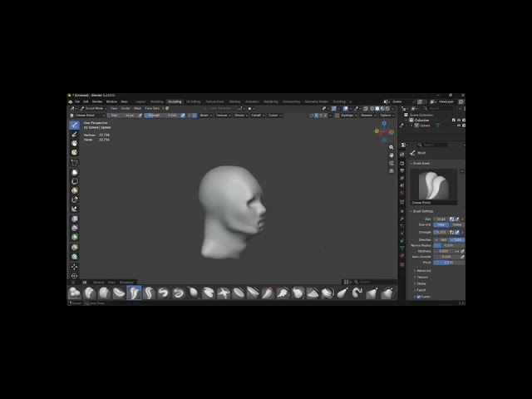Open the Options dropdown in header
Image resolution: width=532 pixels, height=399 pixels.
(387, 116)
